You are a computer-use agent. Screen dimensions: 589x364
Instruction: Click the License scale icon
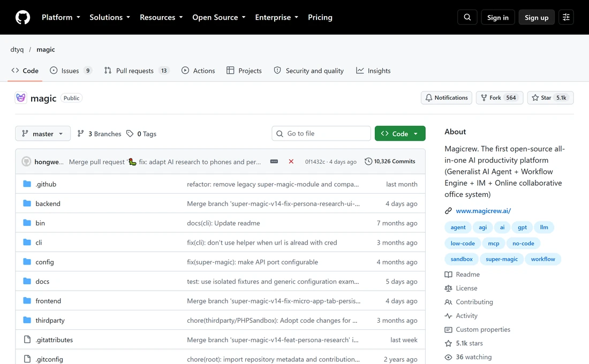point(448,288)
